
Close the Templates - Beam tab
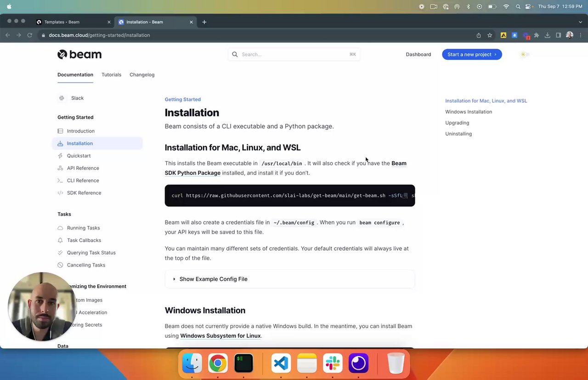109,22
